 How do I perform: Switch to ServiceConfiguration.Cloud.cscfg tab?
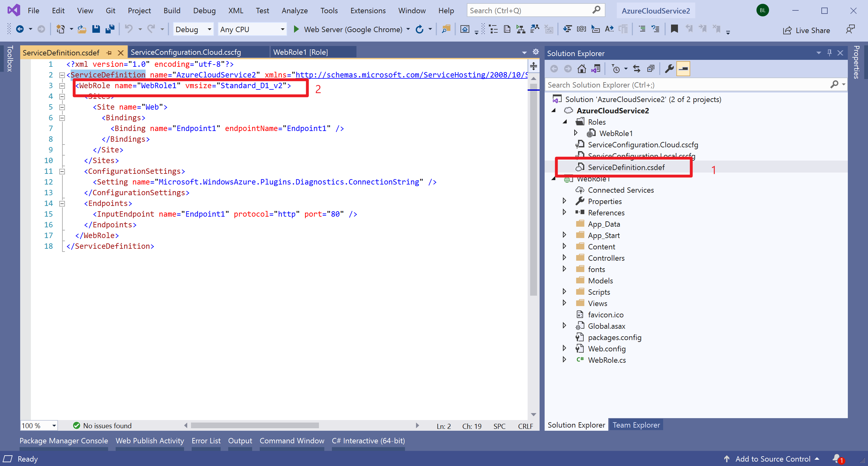coord(186,52)
